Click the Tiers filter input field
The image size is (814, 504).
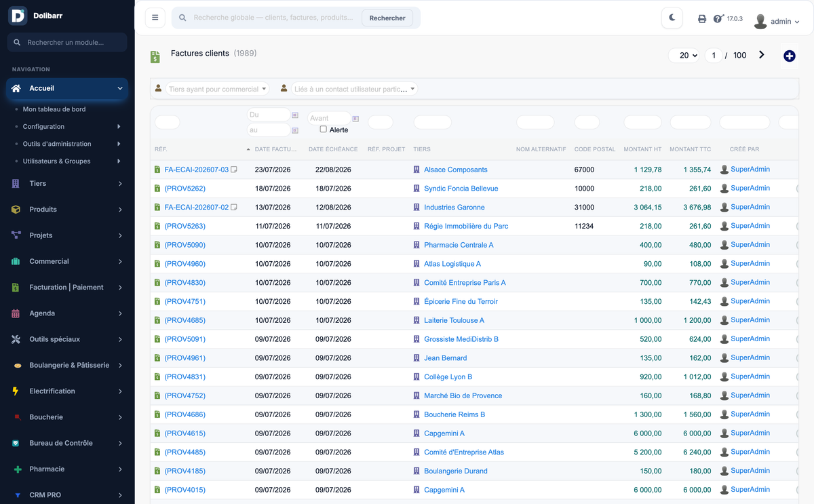pos(433,122)
